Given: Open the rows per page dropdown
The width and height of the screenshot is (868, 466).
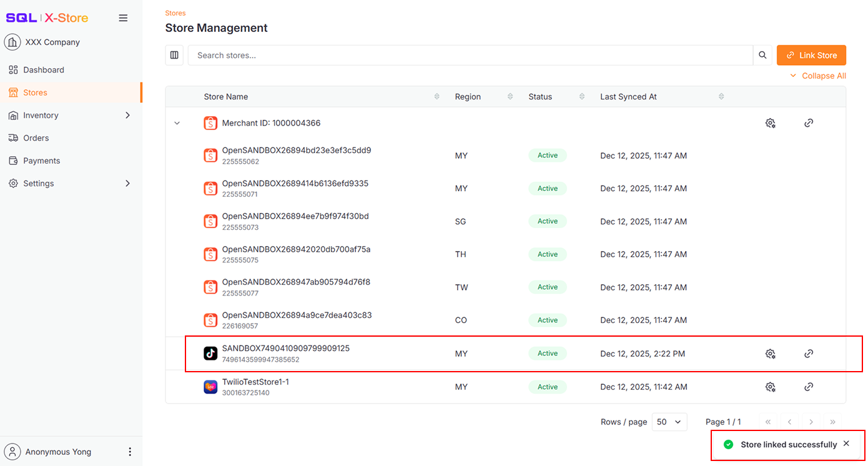Looking at the screenshot, I should click(x=669, y=422).
